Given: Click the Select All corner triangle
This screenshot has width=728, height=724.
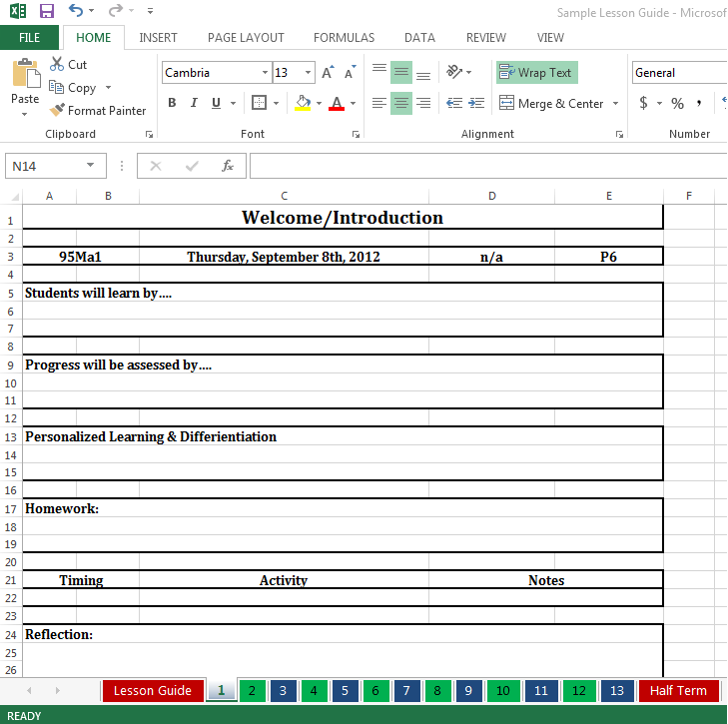Looking at the screenshot, I should coord(14,197).
